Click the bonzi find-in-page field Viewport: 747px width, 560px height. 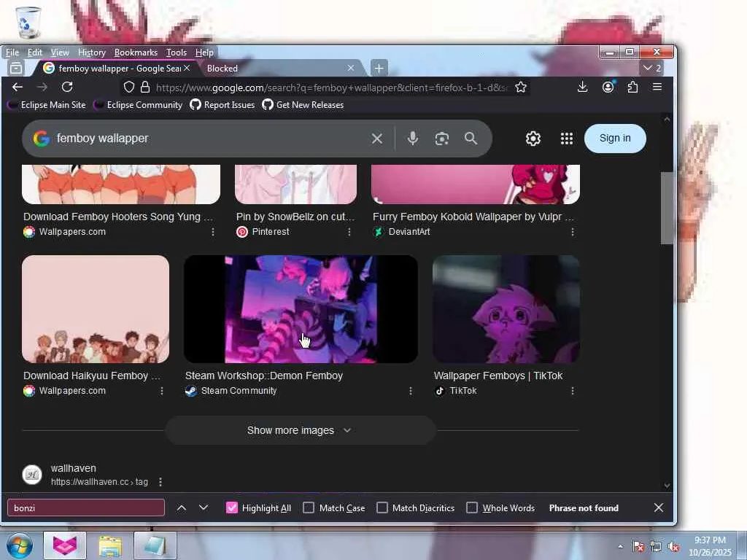[86, 508]
